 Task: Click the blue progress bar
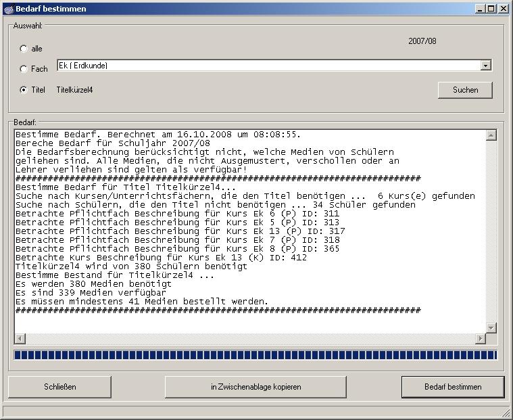coord(255,355)
